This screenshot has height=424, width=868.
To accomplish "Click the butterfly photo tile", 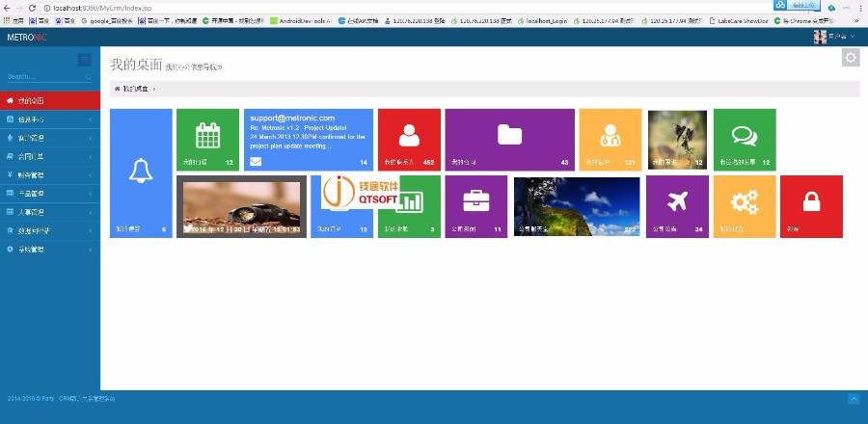I will point(677,140).
